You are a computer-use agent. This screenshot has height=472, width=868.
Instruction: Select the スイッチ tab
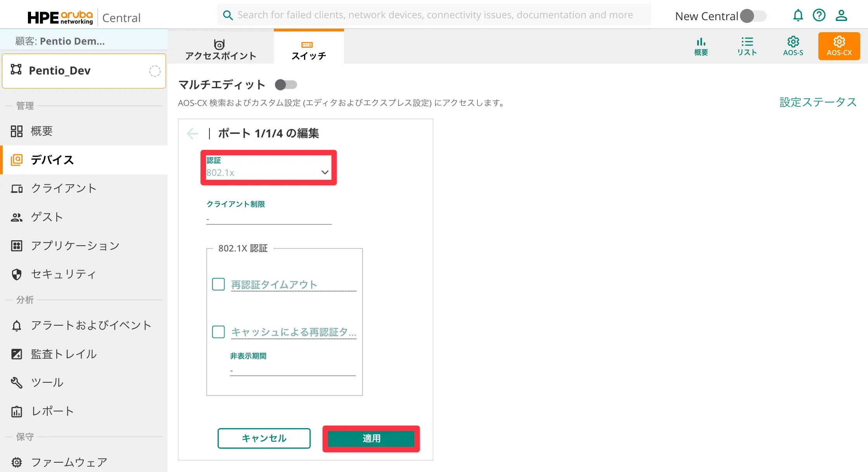(308, 49)
